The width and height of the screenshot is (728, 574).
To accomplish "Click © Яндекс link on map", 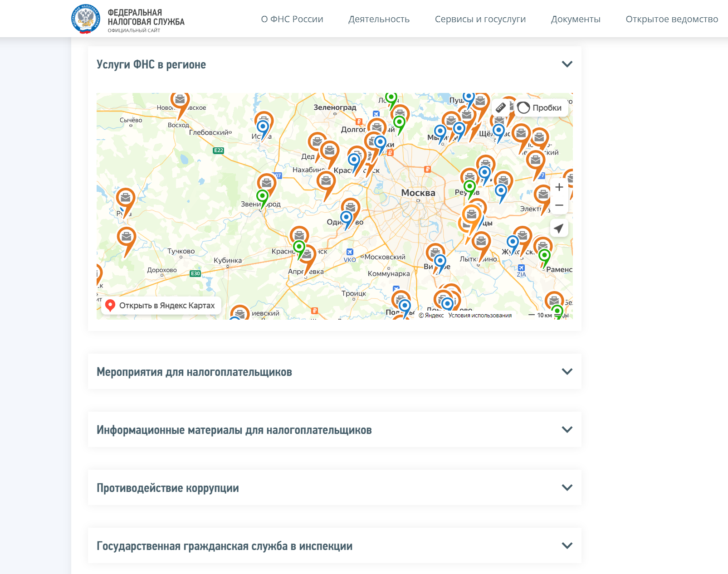I will coord(431,316).
